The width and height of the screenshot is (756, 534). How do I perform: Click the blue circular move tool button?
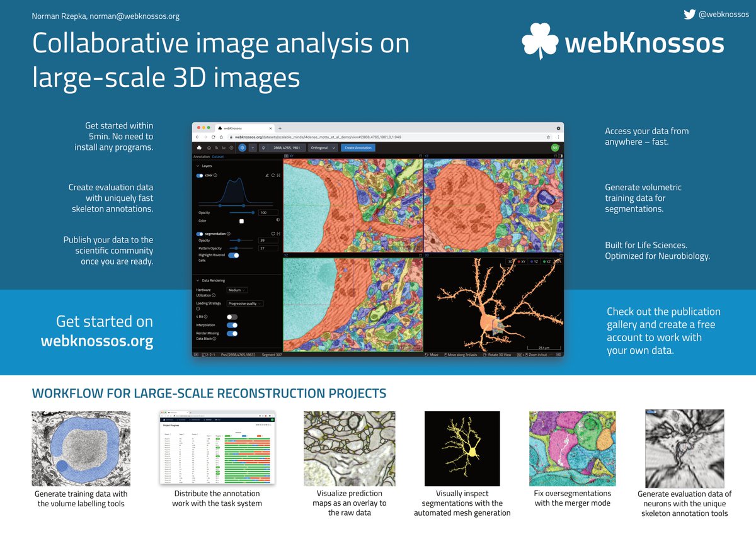(242, 148)
